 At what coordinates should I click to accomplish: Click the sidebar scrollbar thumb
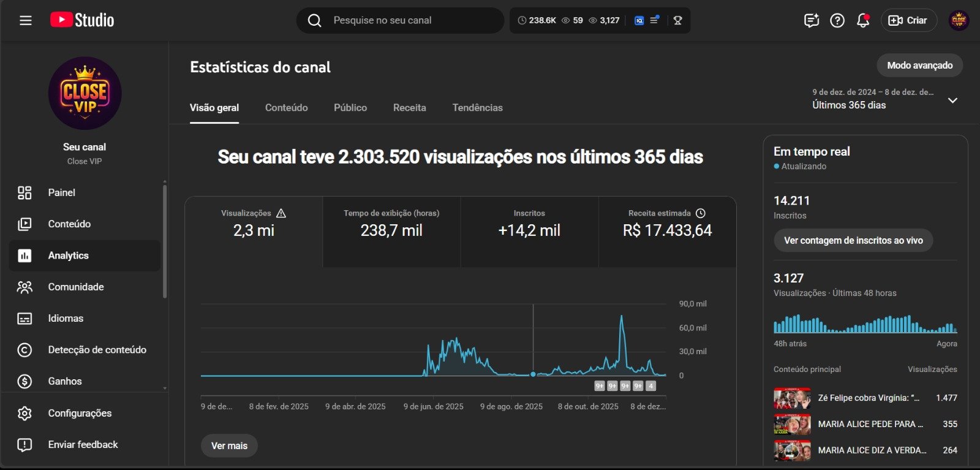click(164, 241)
